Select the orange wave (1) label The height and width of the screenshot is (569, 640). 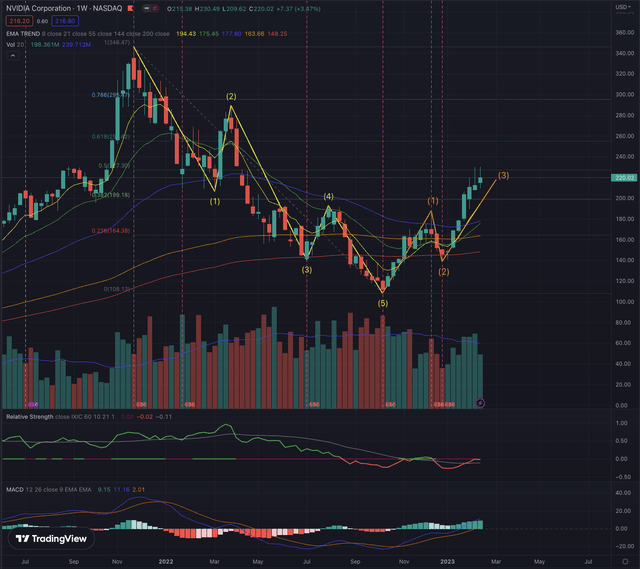[x=433, y=200]
